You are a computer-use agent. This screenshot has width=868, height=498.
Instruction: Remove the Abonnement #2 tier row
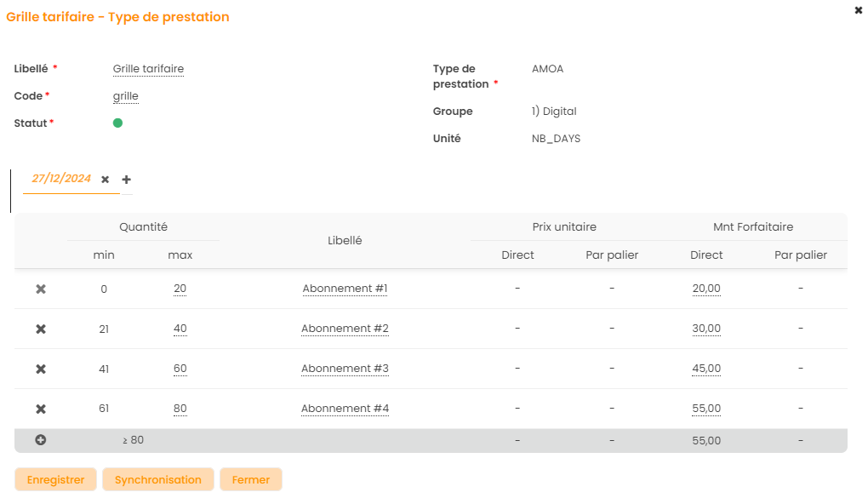point(41,329)
